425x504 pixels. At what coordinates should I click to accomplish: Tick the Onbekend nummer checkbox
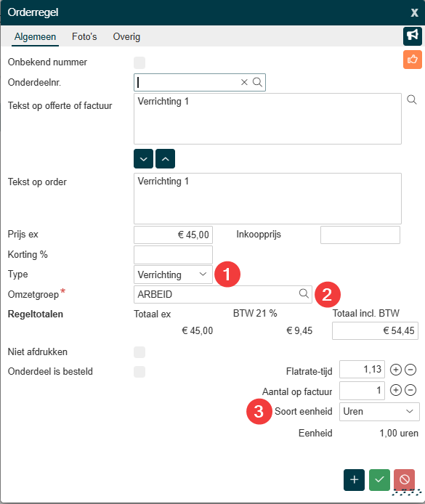pos(139,62)
